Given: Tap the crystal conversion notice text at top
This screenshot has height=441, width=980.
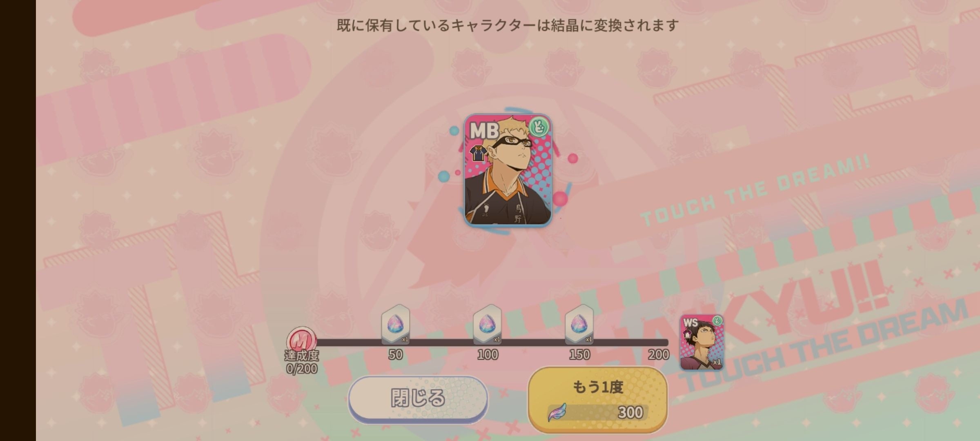Looking at the screenshot, I should [508, 25].
